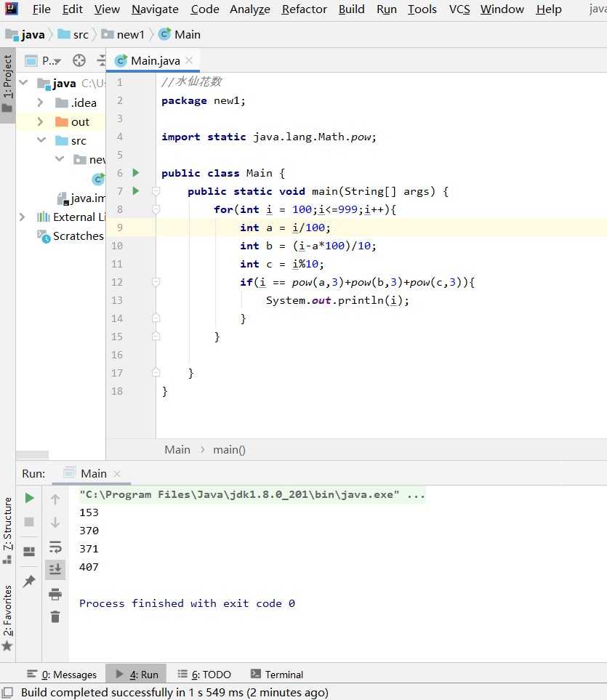The image size is (607, 700).
Task: Open the 2: Favorites tool window tab
Action: (7, 617)
